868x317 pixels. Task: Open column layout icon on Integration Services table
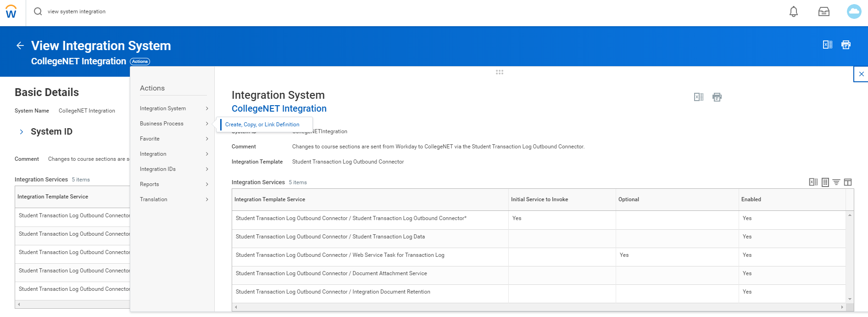click(x=848, y=182)
